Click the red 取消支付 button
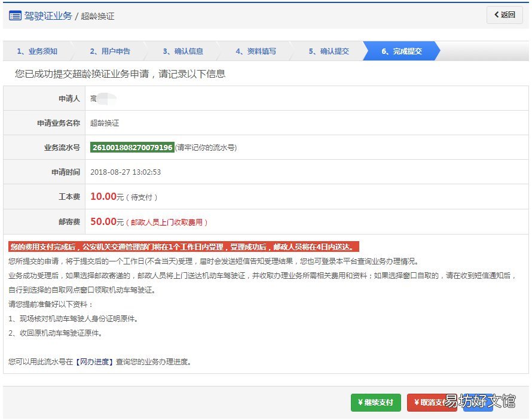 (x=432, y=402)
